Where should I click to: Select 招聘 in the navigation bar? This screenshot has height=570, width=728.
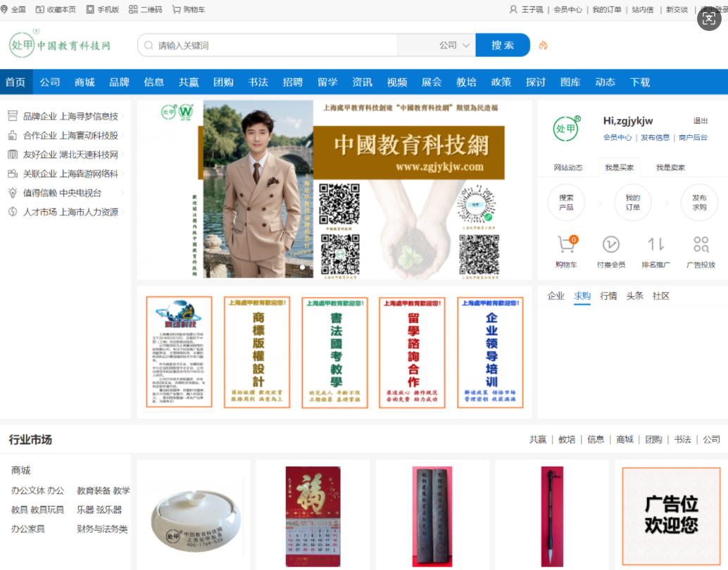293,82
